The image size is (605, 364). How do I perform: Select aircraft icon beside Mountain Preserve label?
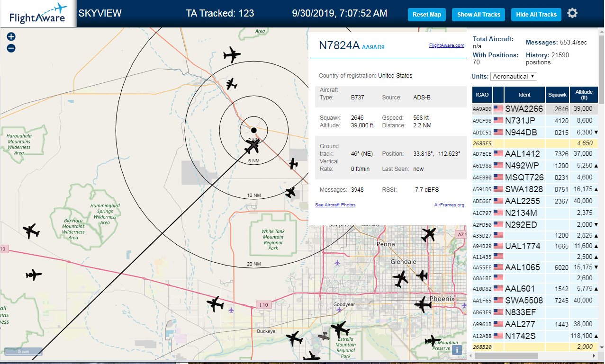pyautogui.click(x=432, y=340)
